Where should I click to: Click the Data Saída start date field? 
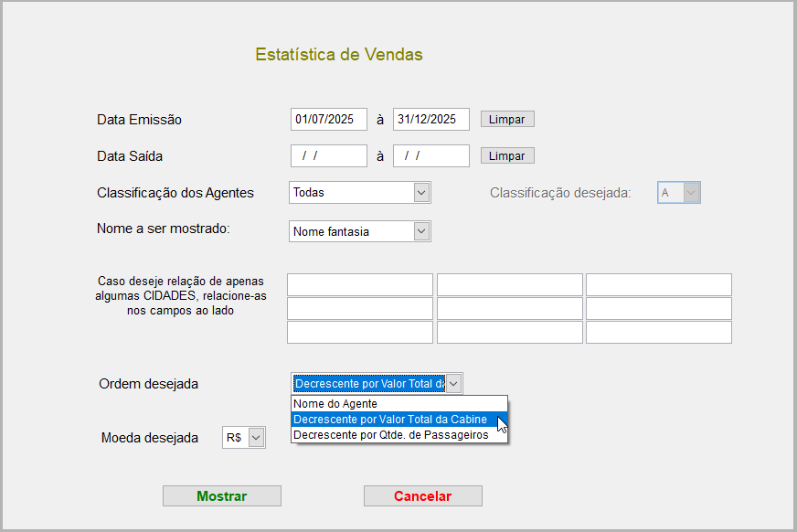click(328, 156)
